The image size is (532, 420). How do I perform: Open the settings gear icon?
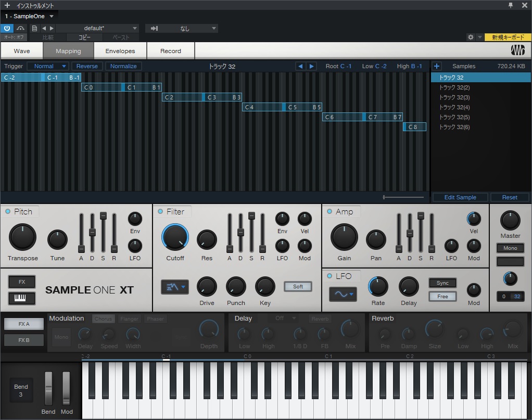(x=471, y=37)
